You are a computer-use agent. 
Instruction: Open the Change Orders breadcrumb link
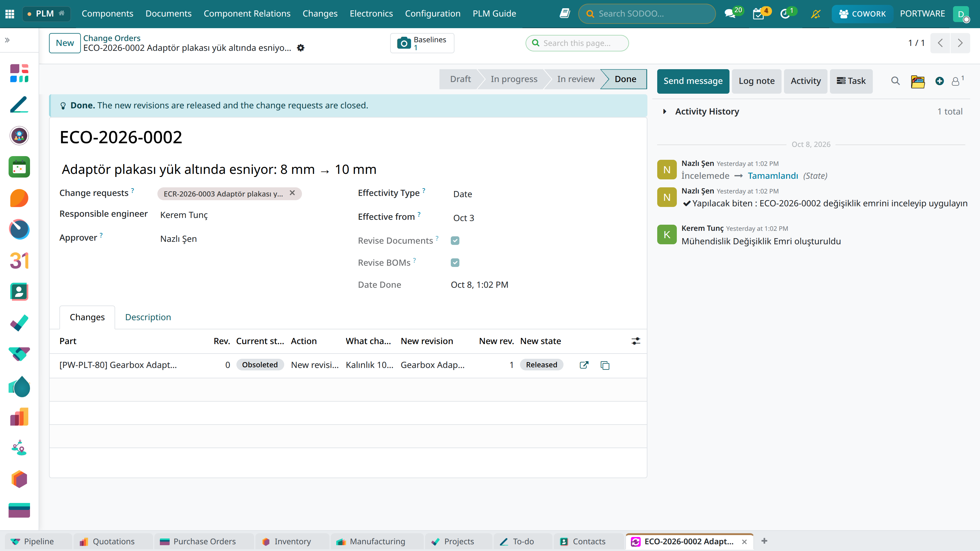tap(112, 38)
